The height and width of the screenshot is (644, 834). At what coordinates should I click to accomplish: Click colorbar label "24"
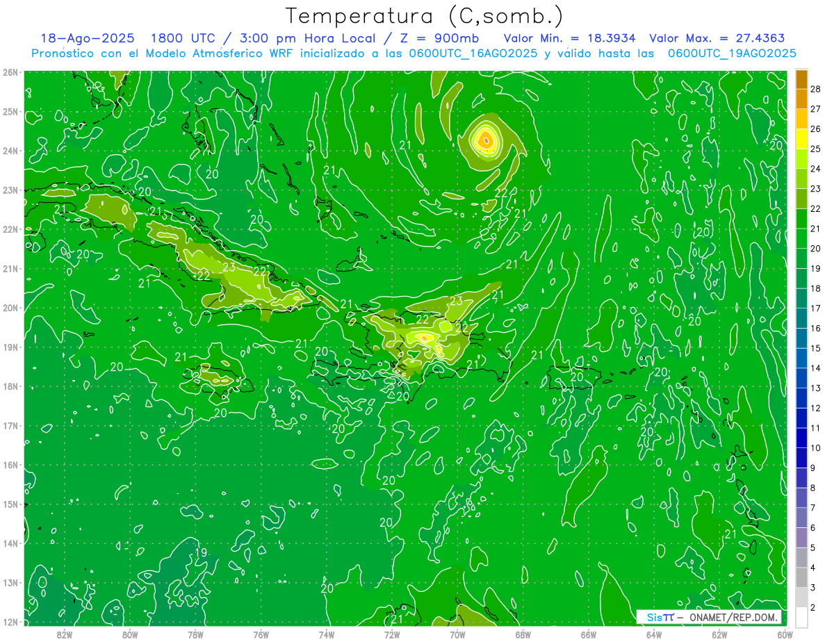point(816,169)
